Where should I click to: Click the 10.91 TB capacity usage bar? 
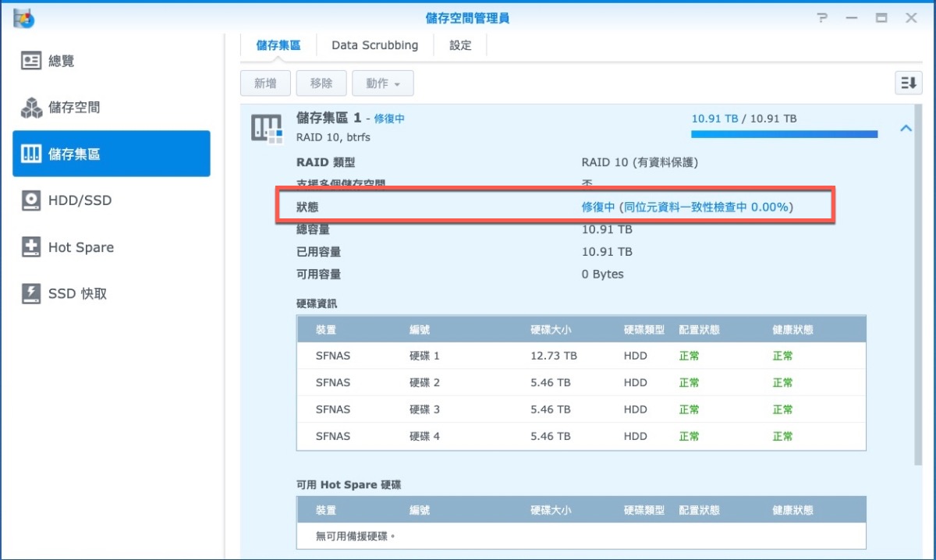(x=784, y=134)
